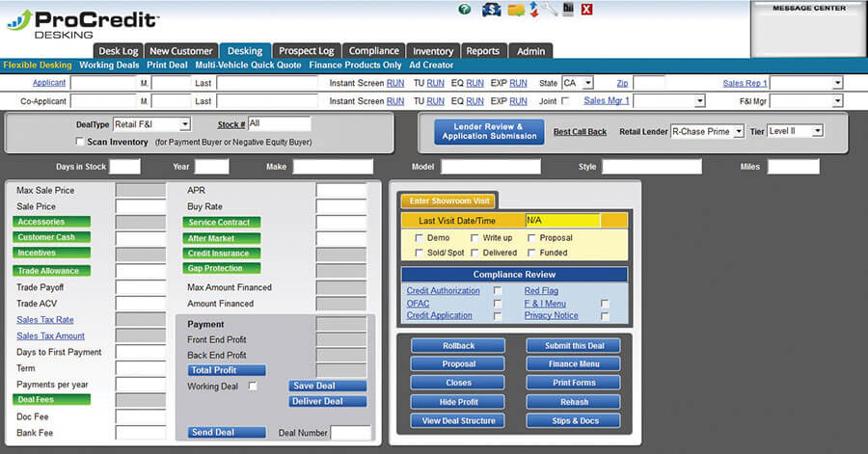
Task: Open the Red Flag compliance link
Action: pyautogui.click(x=541, y=290)
